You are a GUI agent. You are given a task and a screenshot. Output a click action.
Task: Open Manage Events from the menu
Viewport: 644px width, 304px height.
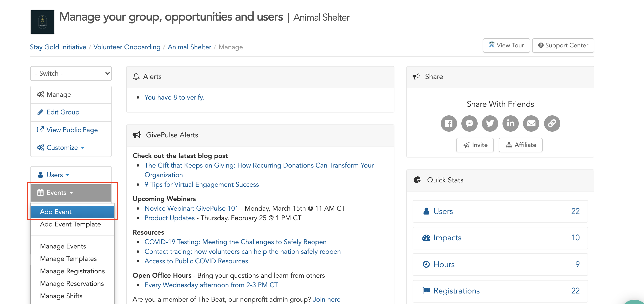tap(63, 246)
